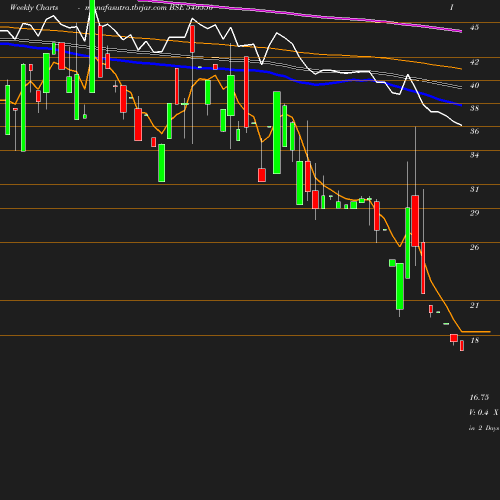The height and width of the screenshot is (500, 500).
Task: Click the '18' price axis label
Action: 474,340
